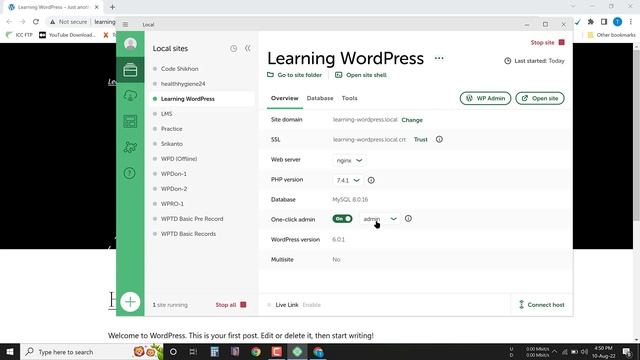640x360 pixels.
Task: Open the three-dot menu beside Learning WordPress
Action: (439, 58)
